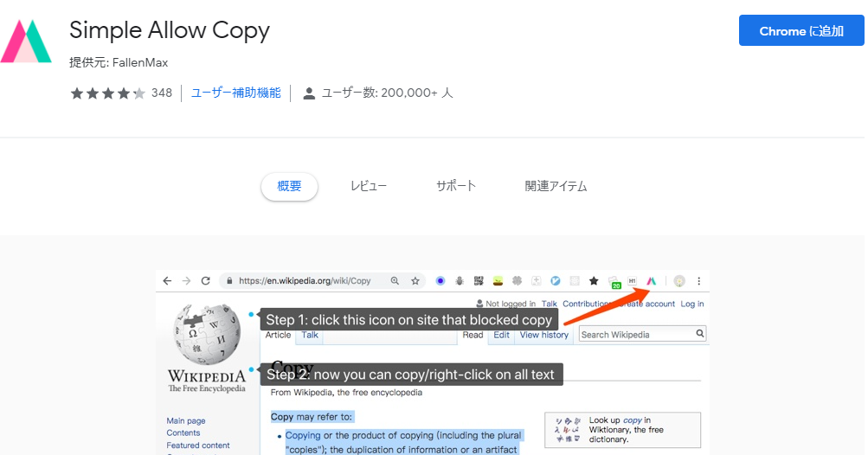The width and height of the screenshot is (868, 455).
Task: Select the Wikipedia Read tab
Action: coord(473,335)
